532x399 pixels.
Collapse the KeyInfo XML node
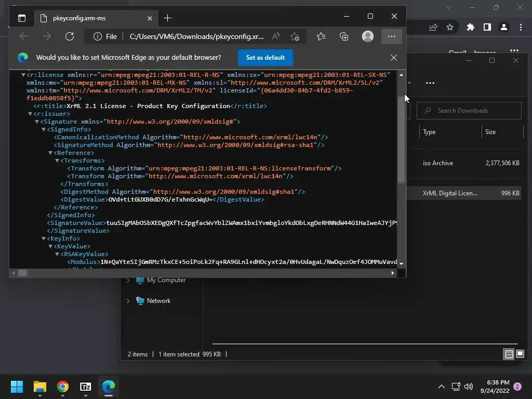(44, 239)
